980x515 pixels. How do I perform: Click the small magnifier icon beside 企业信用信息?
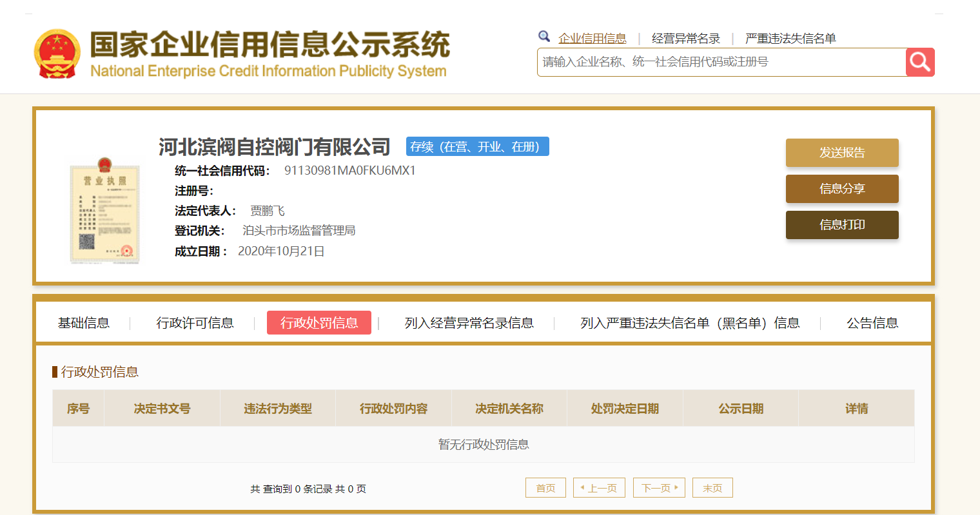(544, 37)
